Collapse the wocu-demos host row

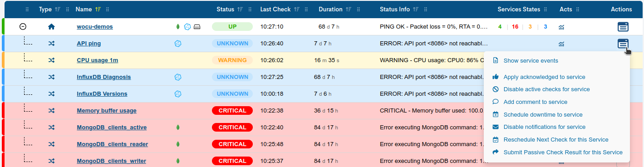click(x=23, y=27)
